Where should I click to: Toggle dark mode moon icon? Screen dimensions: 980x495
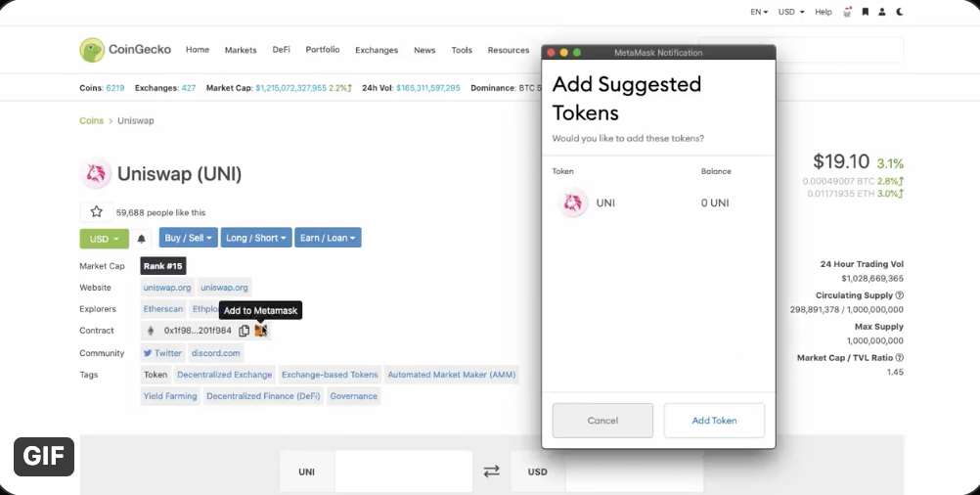coord(900,12)
